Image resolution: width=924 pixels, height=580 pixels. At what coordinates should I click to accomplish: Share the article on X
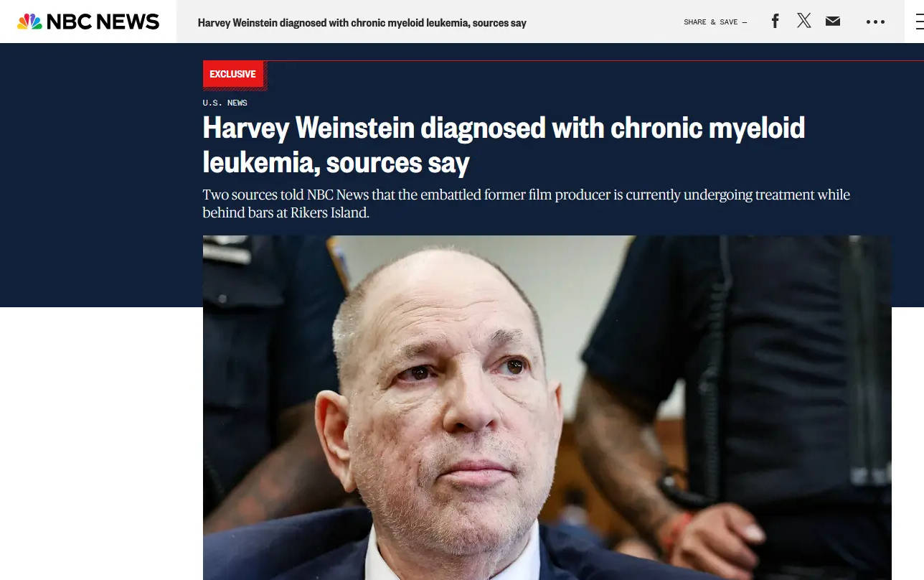[804, 21]
